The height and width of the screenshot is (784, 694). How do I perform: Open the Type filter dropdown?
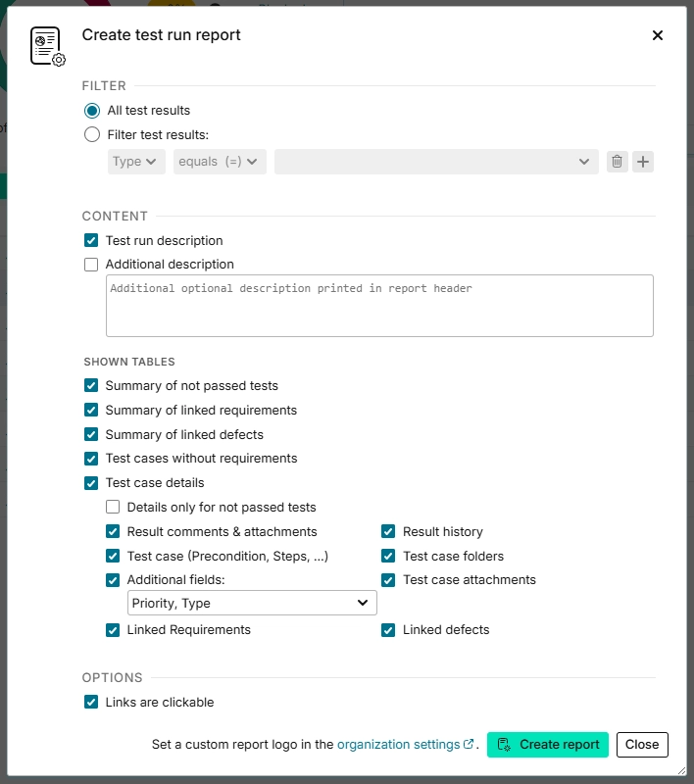(136, 161)
